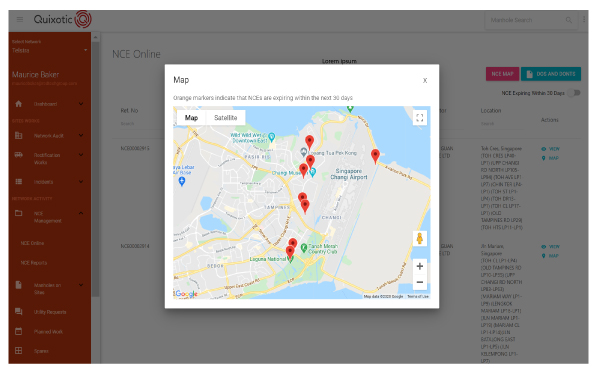The height and width of the screenshot is (374, 600).
Task: Open the Select Network dropdown
Action: click(50, 47)
